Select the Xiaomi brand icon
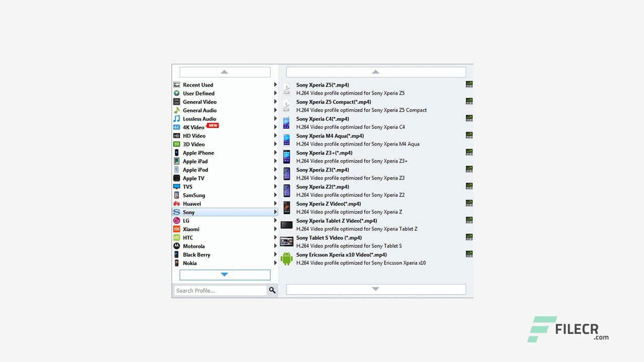The width and height of the screenshot is (644, 362). 177,229
